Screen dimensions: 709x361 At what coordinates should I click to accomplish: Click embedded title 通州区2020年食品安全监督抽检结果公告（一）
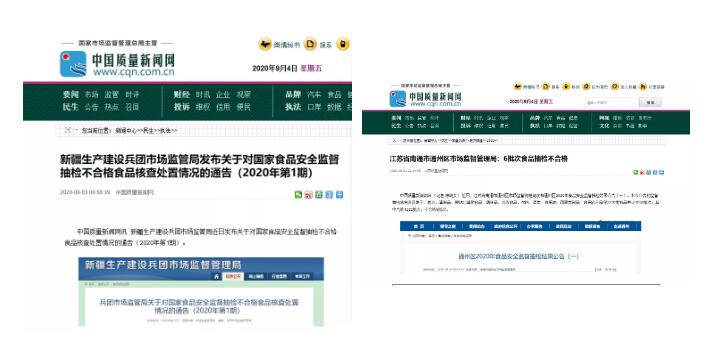[x=518, y=256]
